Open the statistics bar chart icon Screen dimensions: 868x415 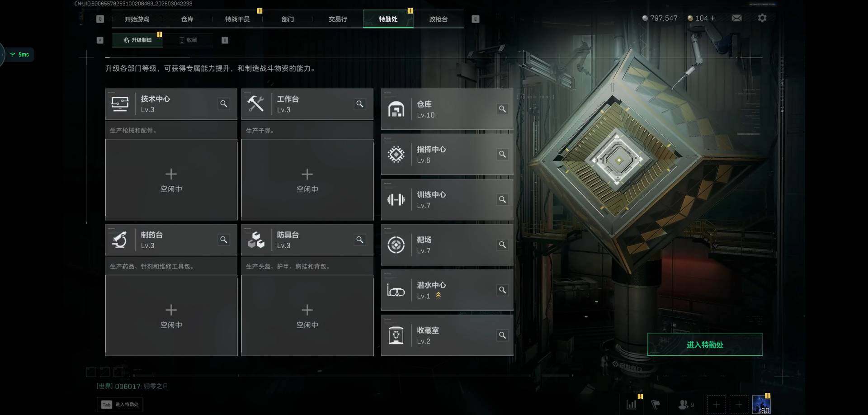tap(632, 405)
